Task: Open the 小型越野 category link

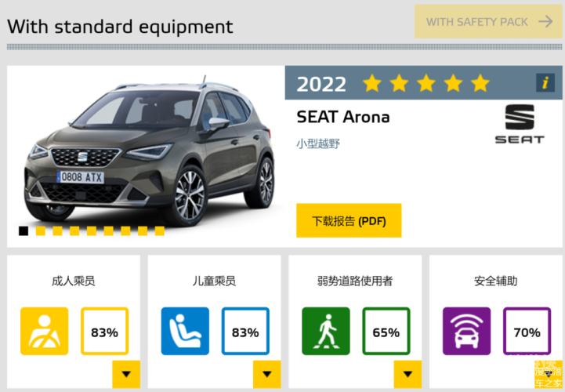Action: (x=318, y=143)
